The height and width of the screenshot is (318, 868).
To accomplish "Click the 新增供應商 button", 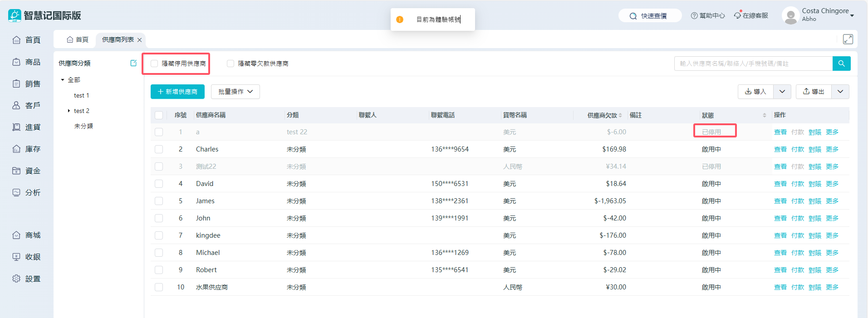I will point(177,92).
